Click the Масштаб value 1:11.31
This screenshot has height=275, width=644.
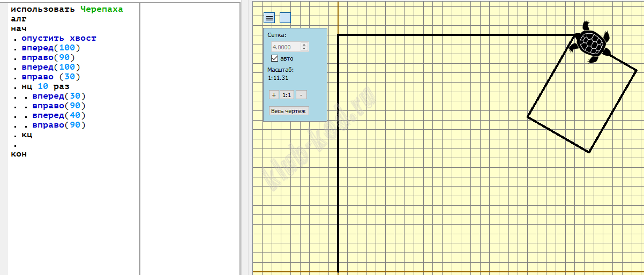point(278,78)
